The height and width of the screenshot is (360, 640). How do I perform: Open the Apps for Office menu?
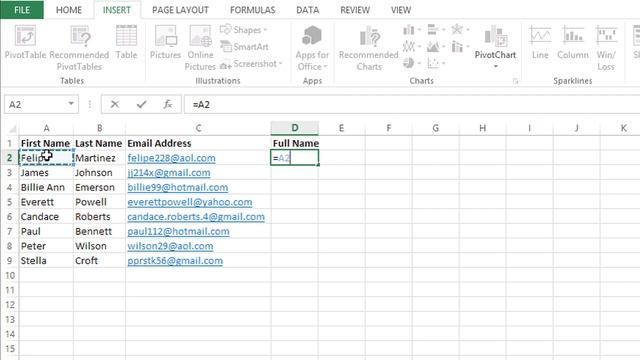coord(312,48)
